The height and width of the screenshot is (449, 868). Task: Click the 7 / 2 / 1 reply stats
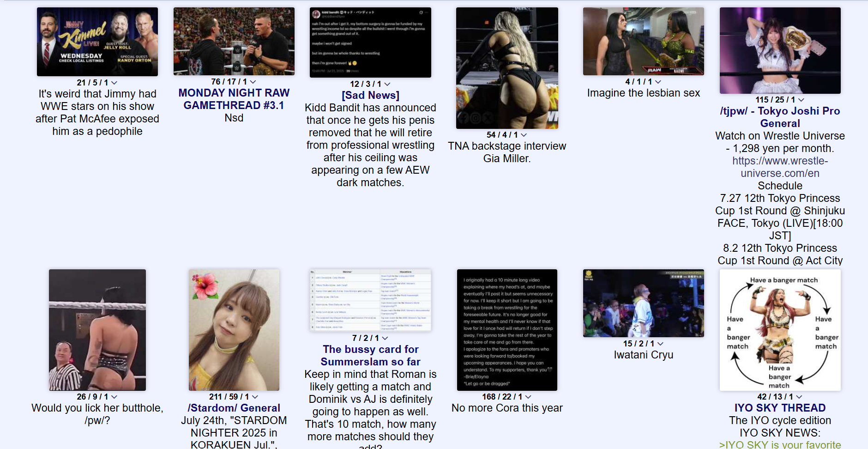tap(366, 338)
